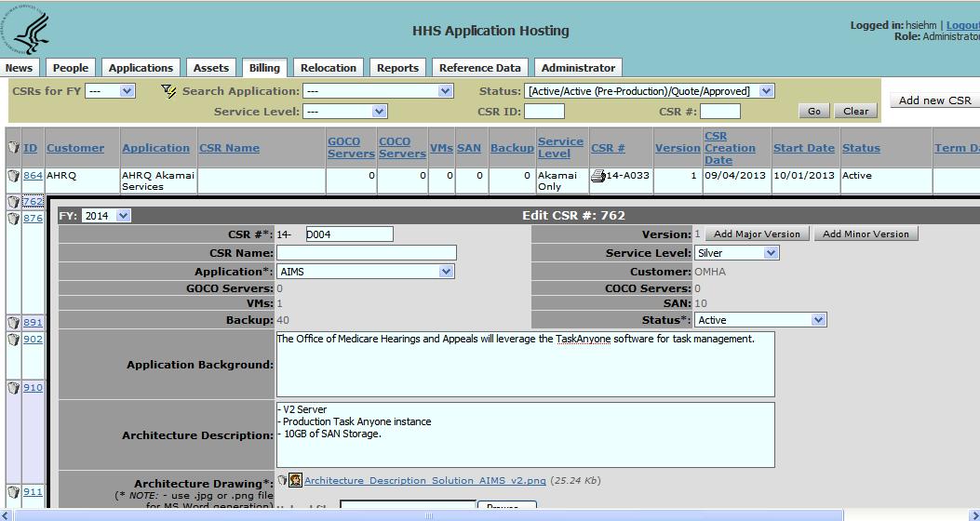Sort table by Application column
980x521 pixels.
tap(155, 148)
